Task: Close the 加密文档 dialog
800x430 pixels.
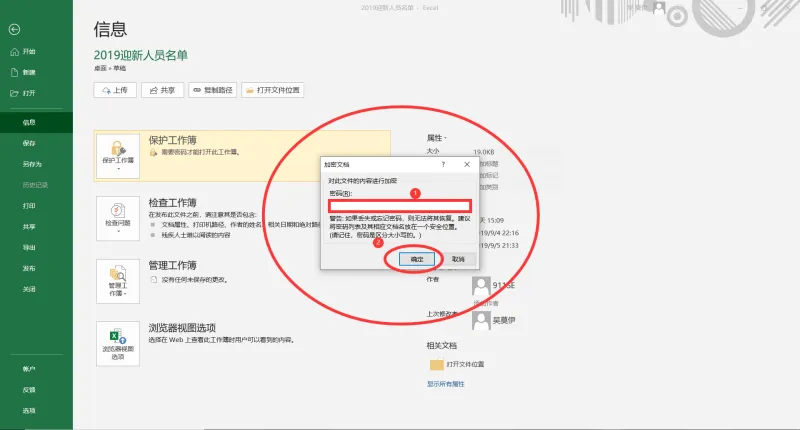Action: 467,164
